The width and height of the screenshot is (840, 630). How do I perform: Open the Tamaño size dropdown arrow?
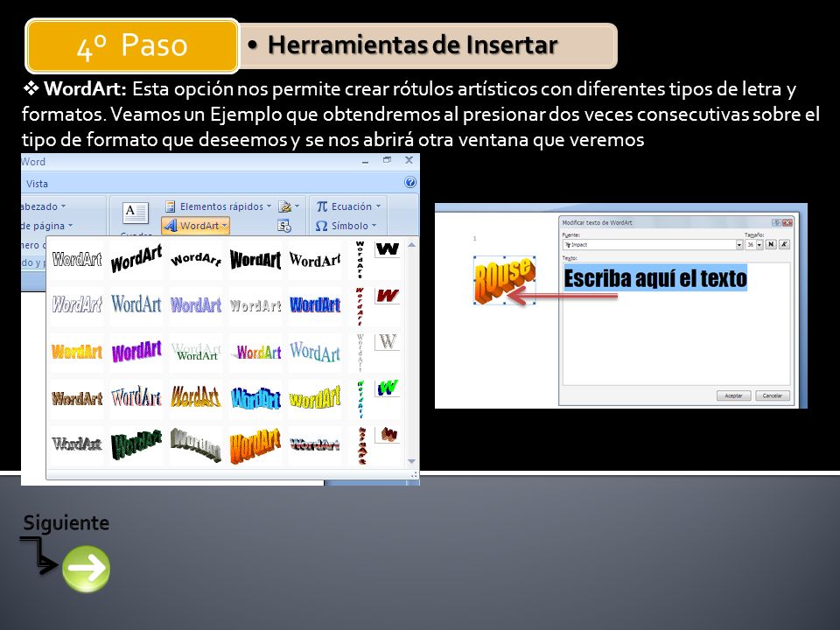tap(759, 245)
